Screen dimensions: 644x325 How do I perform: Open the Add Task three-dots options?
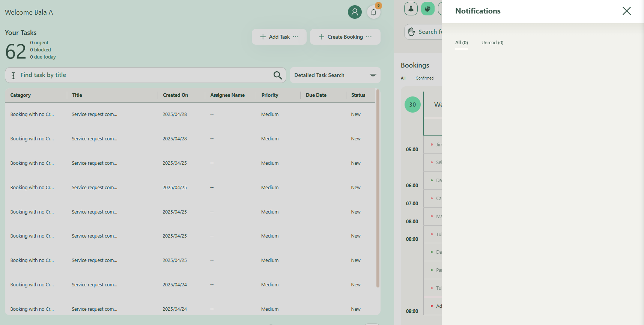click(296, 37)
